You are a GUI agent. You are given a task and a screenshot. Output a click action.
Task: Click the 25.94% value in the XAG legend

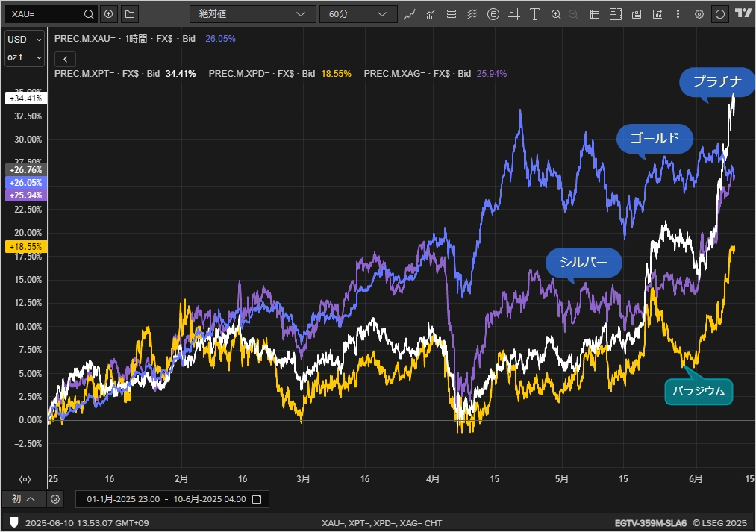492,74
